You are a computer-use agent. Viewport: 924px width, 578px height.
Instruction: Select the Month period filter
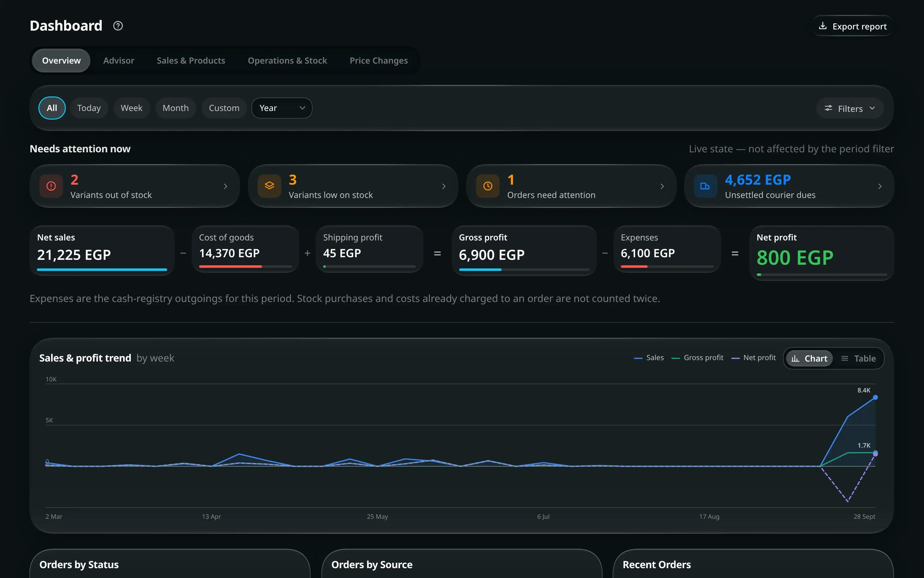[176, 108]
